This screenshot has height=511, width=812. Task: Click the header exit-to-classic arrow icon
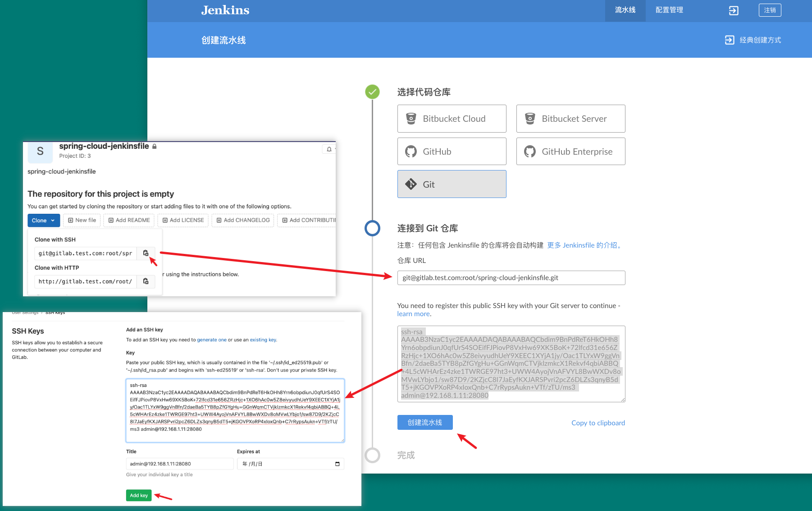(734, 10)
